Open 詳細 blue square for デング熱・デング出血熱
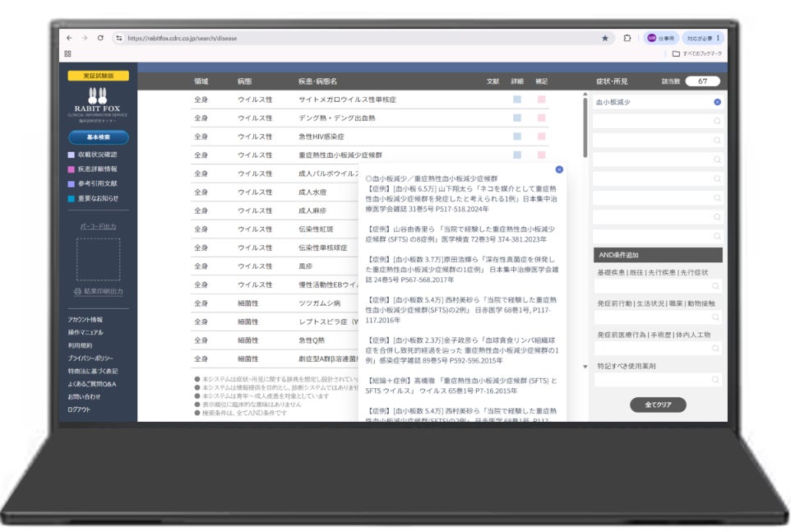The width and height of the screenshot is (791, 532). 517,118
